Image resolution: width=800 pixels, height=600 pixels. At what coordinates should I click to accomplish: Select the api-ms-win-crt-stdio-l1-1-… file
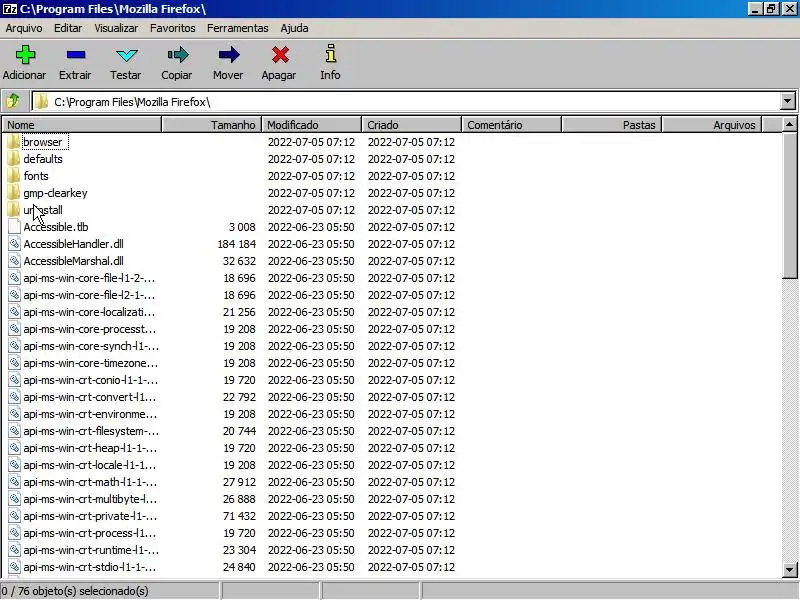click(x=90, y=567)
